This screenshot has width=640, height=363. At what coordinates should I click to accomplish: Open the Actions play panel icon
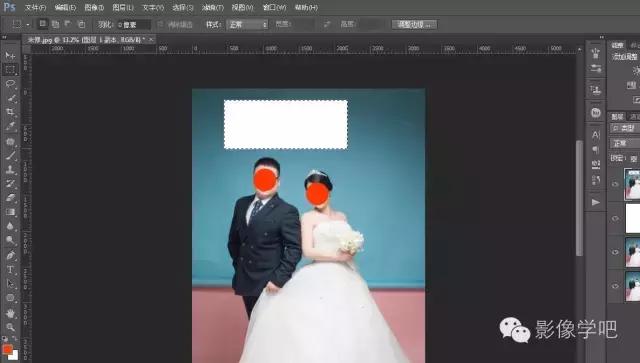coord(596,202)
